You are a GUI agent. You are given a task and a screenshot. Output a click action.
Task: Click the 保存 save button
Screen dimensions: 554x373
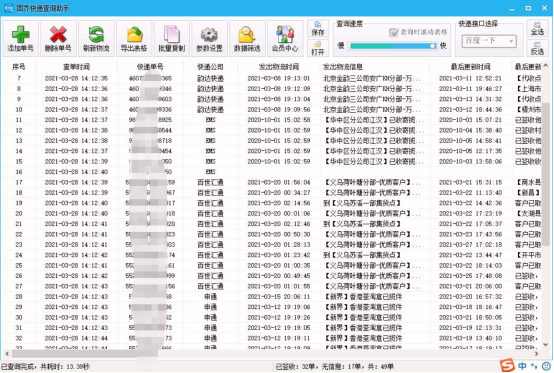318,29
